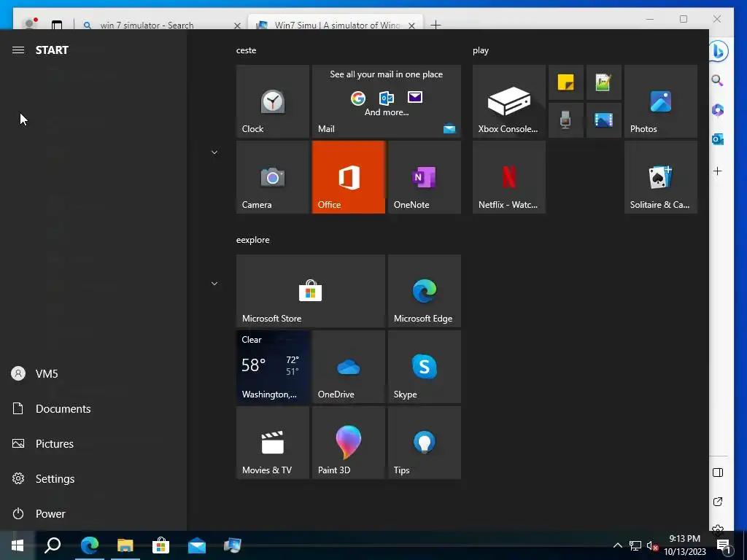This screenshot has width=747, height=560.
Task: Collapse the ceste group chevron
Action: tap(214, 152)
